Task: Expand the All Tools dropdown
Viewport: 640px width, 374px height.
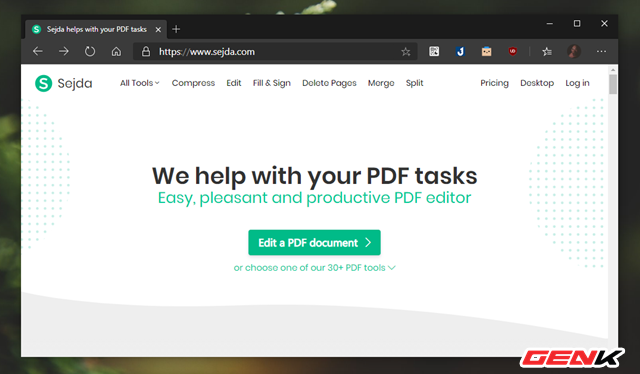Action: (140, 83)
